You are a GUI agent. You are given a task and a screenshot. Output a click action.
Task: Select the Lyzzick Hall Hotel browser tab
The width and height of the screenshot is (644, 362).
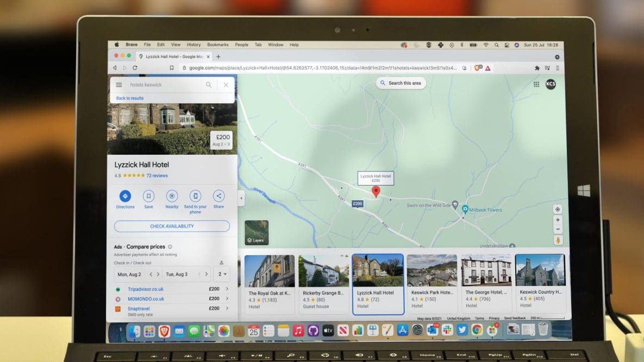pyautogui.click(x=170, y=56)
